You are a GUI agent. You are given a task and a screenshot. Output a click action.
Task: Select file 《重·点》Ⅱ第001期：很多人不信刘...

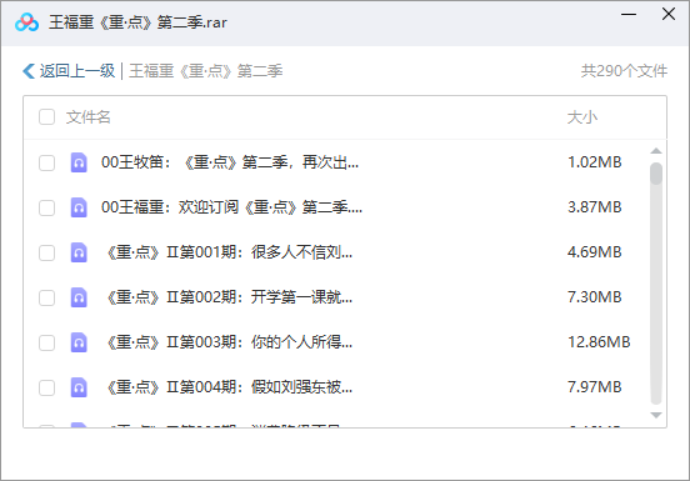(x=228, y=253)
